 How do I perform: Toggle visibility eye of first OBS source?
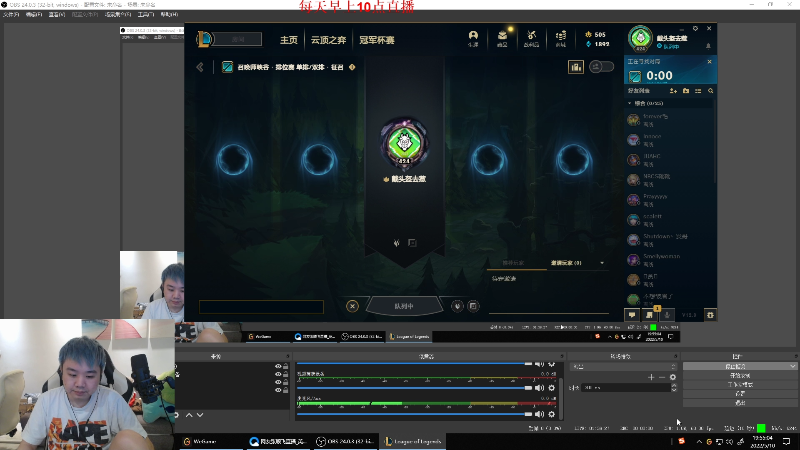coord(278,366)
